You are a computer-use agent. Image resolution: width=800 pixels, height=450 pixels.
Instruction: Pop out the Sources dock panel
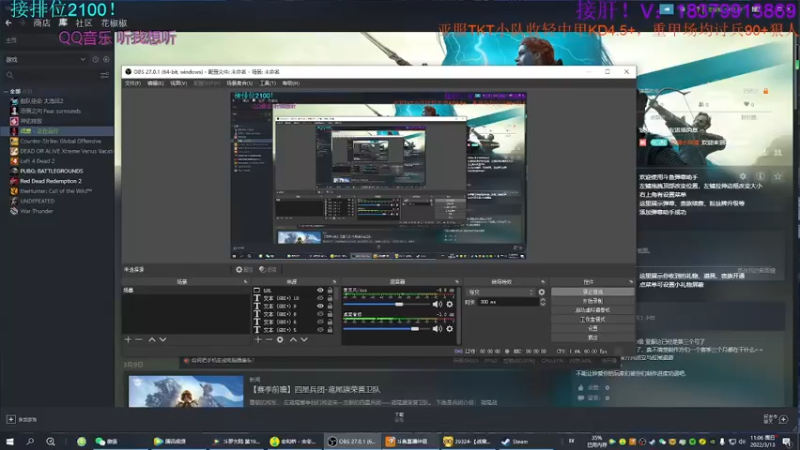tap(335, 282)
